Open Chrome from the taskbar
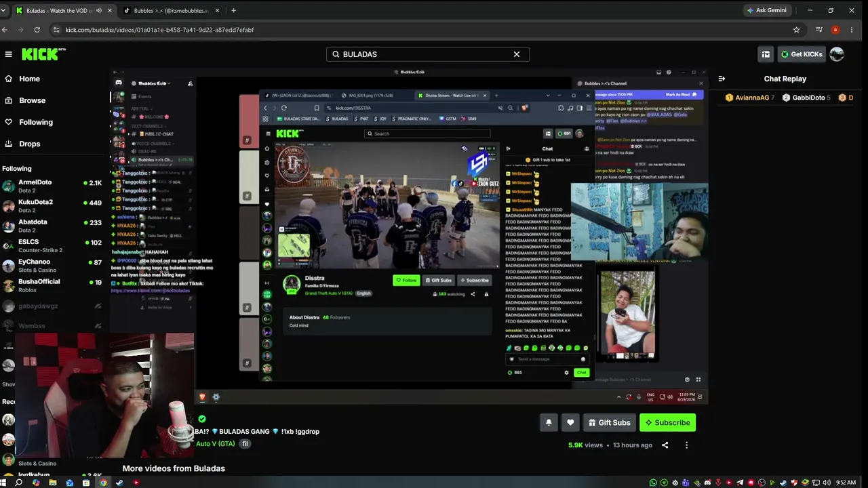The width and height of the screenshot is (868, 488). (103, 483)
